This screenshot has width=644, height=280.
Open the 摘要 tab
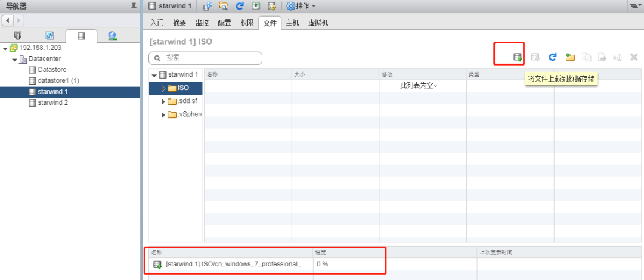pyautogui.click(x=179, y=23)
